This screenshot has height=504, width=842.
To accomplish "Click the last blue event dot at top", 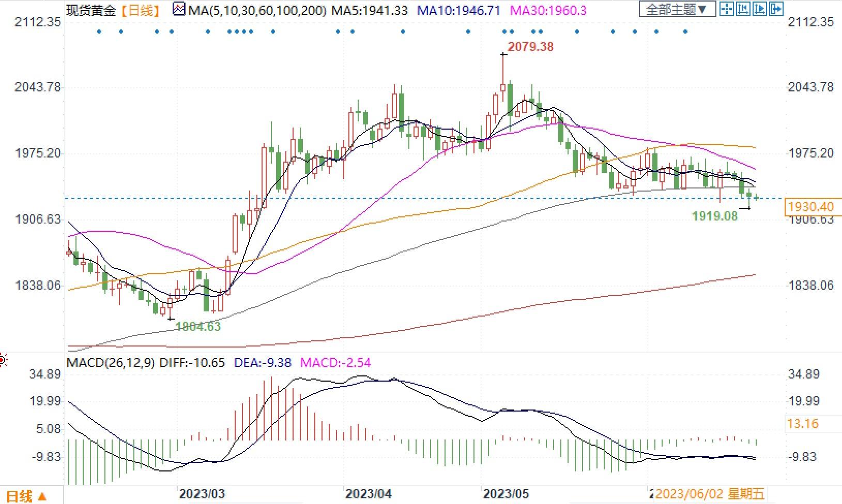I will [x=685, y=32].
